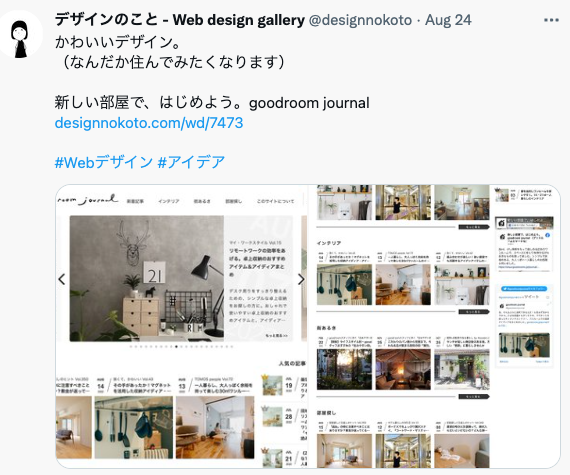Click the right carousel arrow in preview
The image size is (570, 475).
click(x=301, y=279)
